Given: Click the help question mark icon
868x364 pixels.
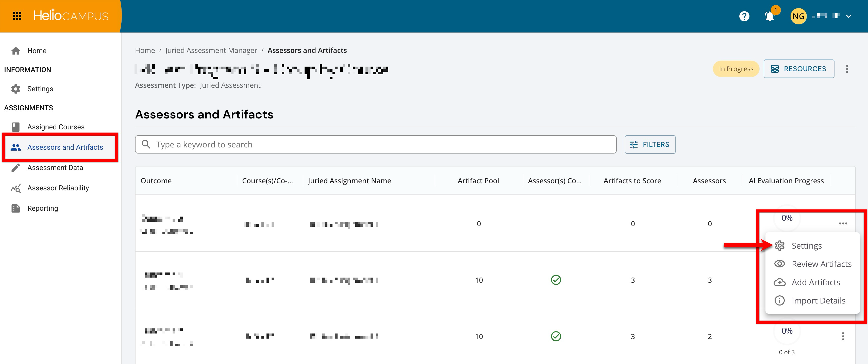Looking at the screenshot, I should [744, 16].
